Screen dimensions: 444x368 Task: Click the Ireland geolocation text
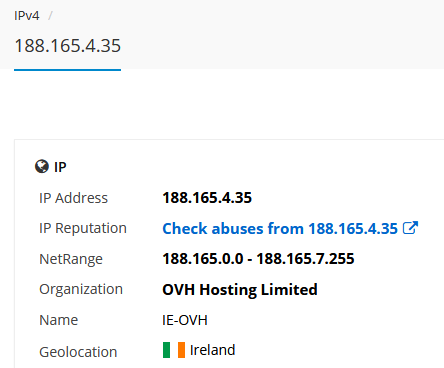[x=212, y=350]
